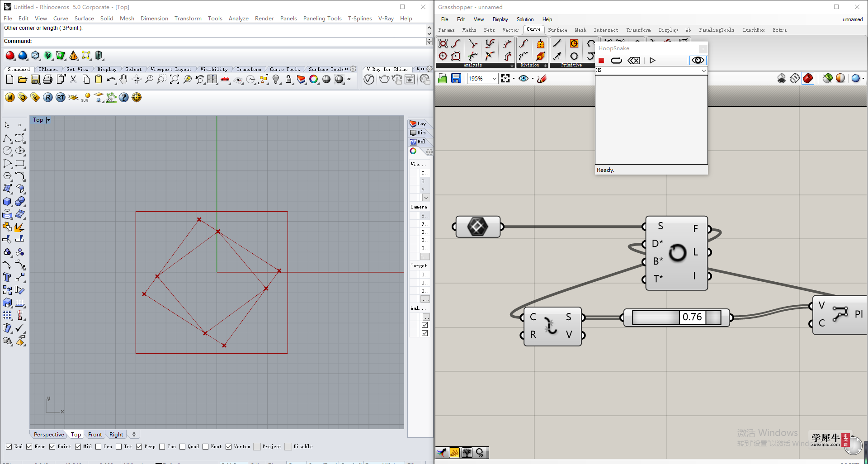Click the Print icon in Rhino's toolbar
868x464 pixels.
(x=47, y=80)
